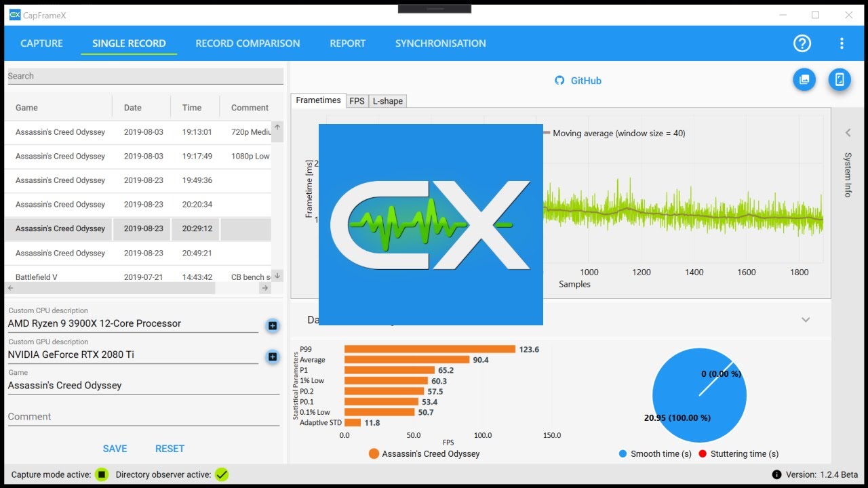Click the Adaptive STD bar labeled 11.8
The image size is (868, 488).
tap(353, 423)
